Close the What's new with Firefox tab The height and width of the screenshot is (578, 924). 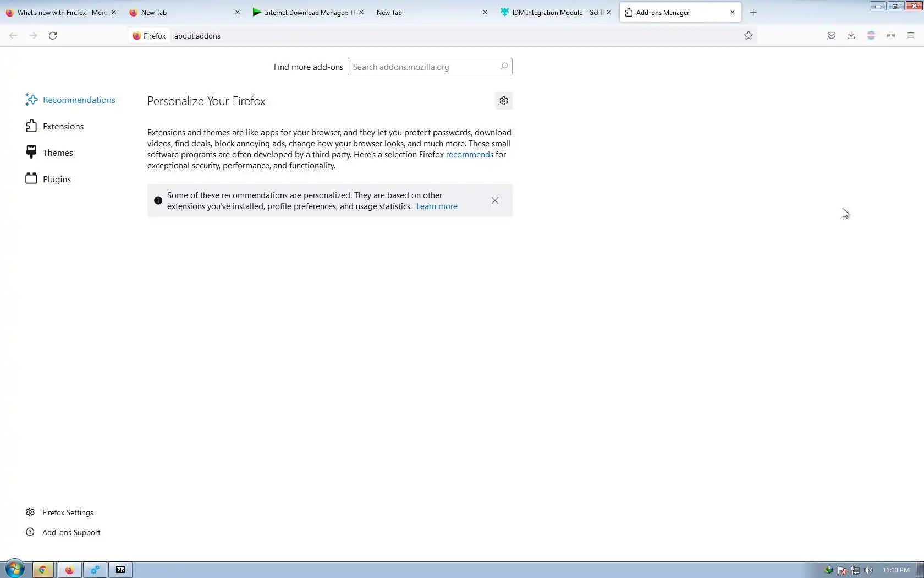[x=114, y=12]
